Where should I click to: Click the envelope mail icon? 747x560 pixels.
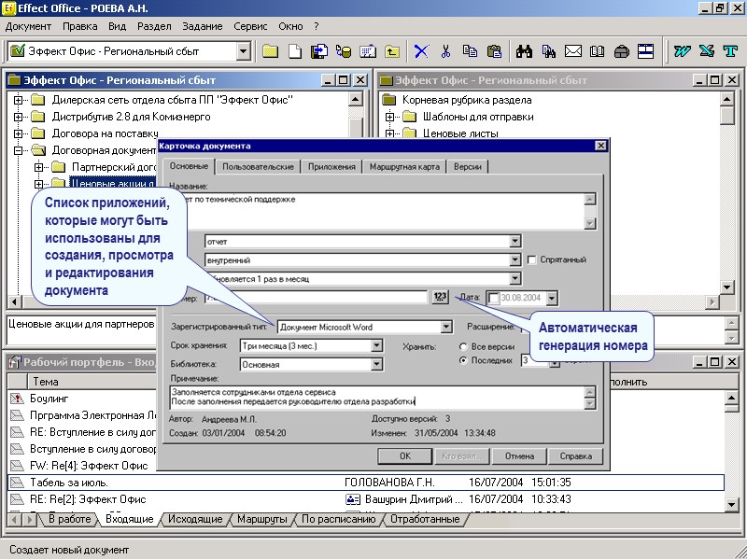[x=572, y=51]
